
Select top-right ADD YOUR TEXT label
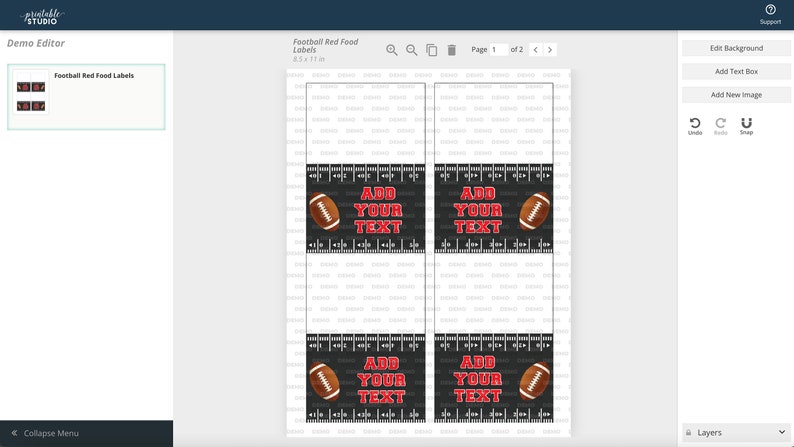478,210
